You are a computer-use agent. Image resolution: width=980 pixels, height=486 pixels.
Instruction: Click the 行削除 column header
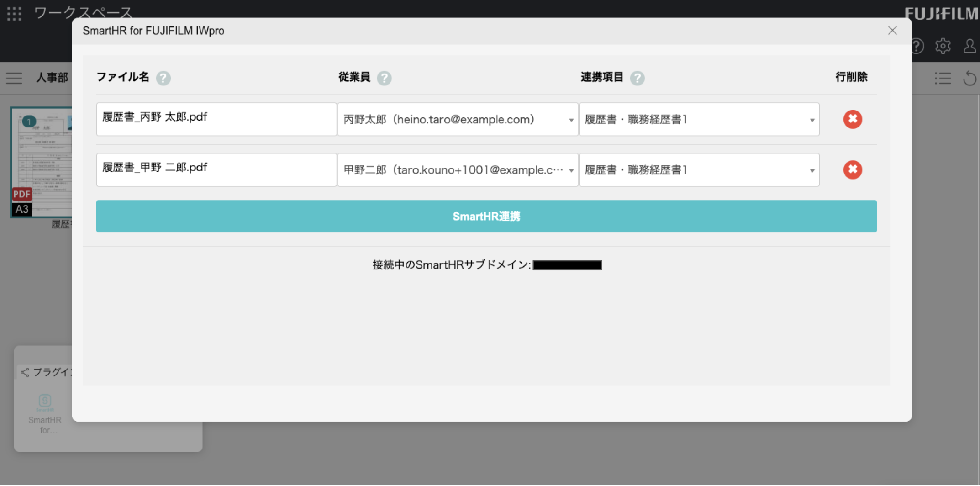(x=851, y=77)
